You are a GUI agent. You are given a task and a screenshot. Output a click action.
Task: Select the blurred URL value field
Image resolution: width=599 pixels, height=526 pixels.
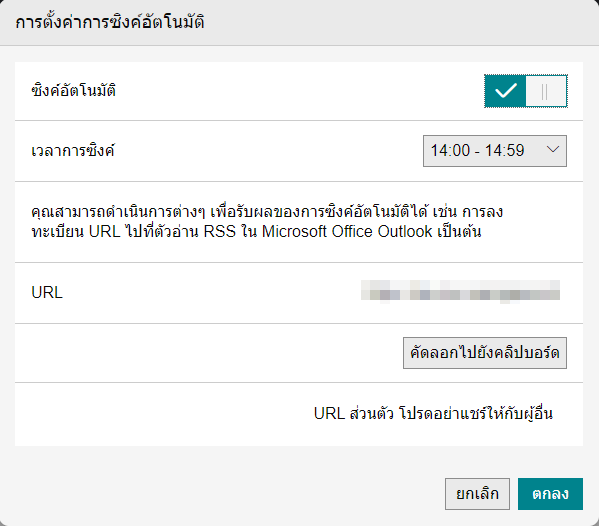click(460, 291)
